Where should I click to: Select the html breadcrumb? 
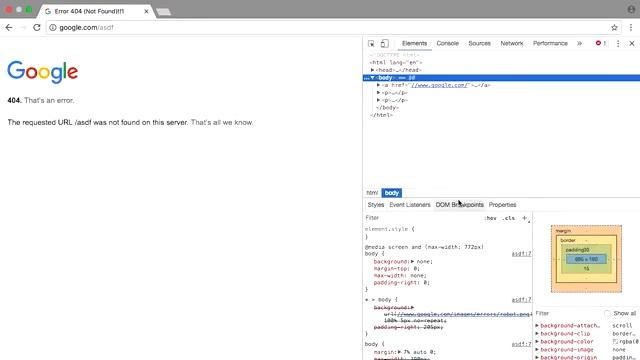click(372, 193)
